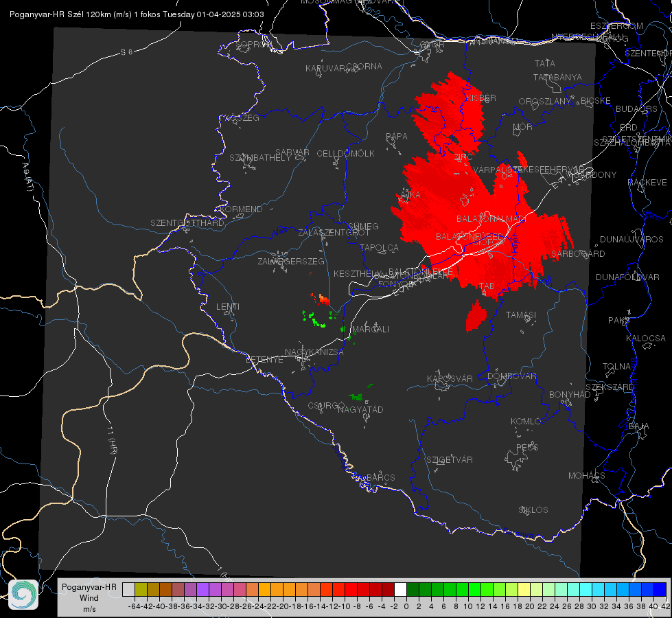Click the SZOMBATHELY label

point(260,158)
